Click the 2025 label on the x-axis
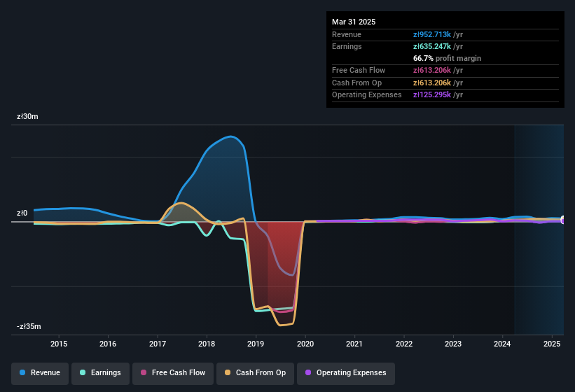The height and width of the screenshot is (392, 575). 551,344
